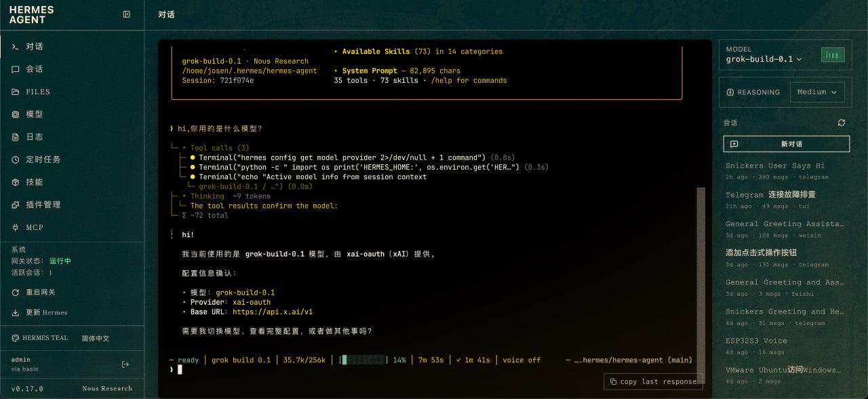868x399 pixels.
Task: Log out with the exit icon beside admin
Action: coord(125,364)
